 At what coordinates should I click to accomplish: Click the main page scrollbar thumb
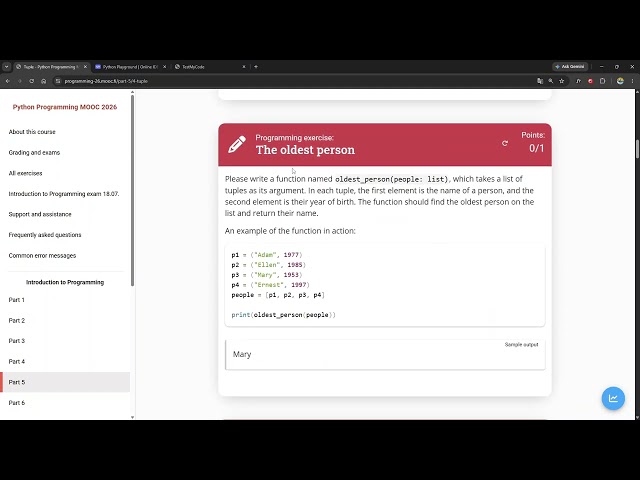pyautogui.click(x=637, y=149)
